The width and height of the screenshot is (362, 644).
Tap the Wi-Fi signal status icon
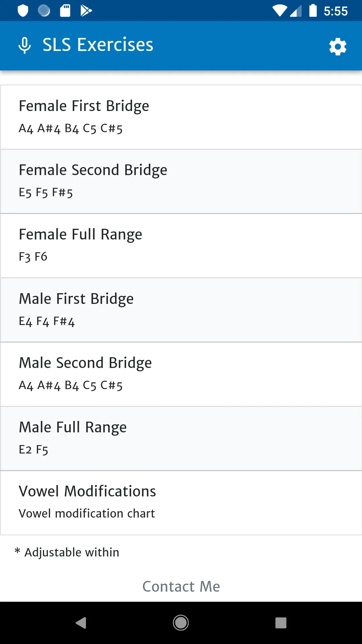(280, 11)
